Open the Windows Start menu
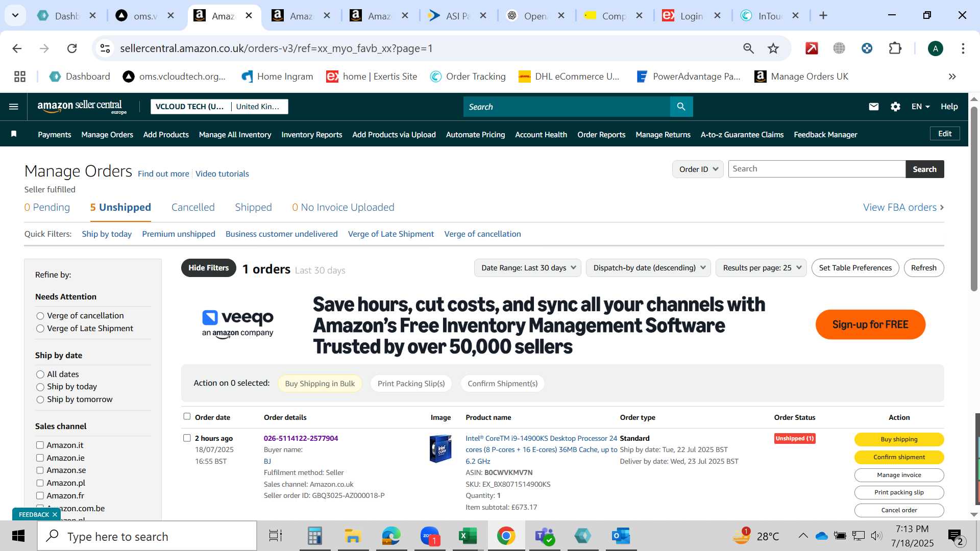This screenshot has height=551, width=980. pyautogui.click(x=18, y=536)
